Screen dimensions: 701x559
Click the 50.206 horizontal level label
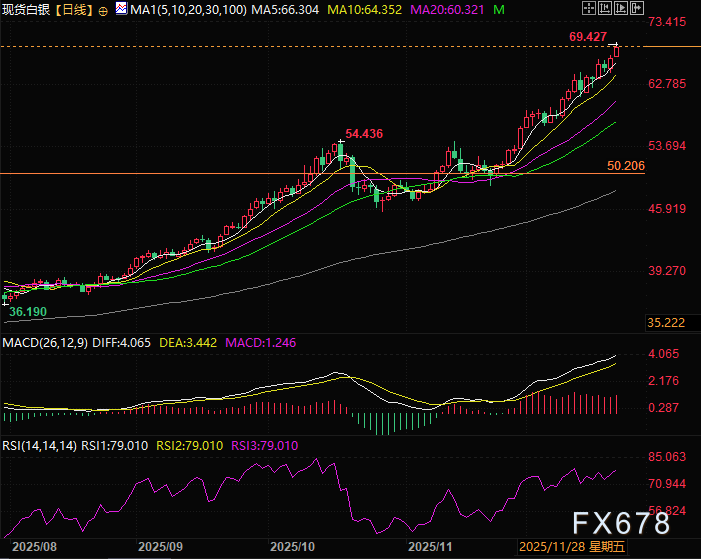pyautogui.click(x=624, y=164)
